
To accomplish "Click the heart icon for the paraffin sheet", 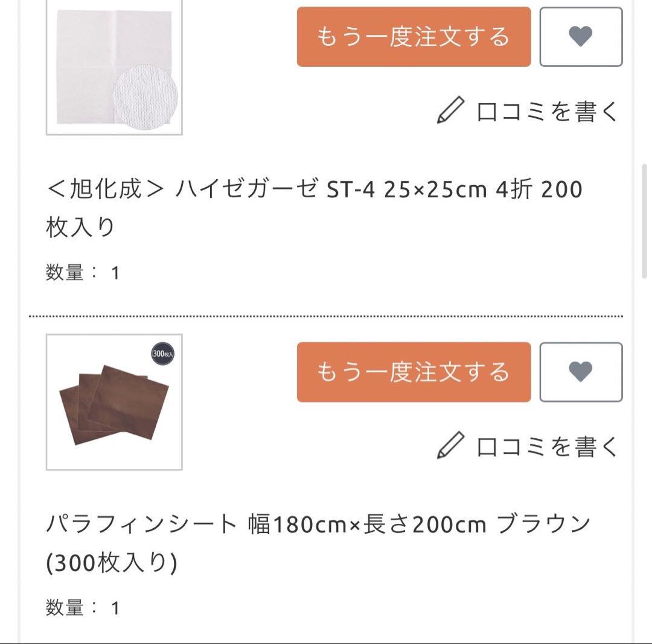I will [x=581, y=372].
